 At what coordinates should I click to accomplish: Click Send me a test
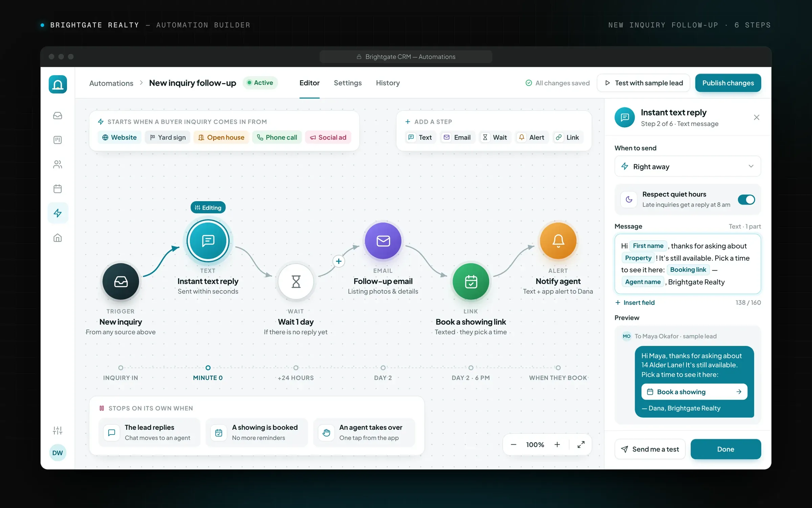point(650,449)
